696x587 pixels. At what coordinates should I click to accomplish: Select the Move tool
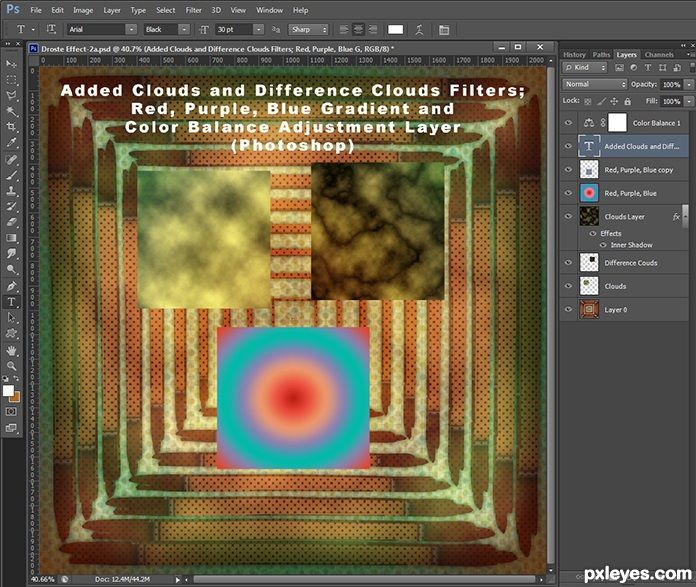(x=11, y=64)
